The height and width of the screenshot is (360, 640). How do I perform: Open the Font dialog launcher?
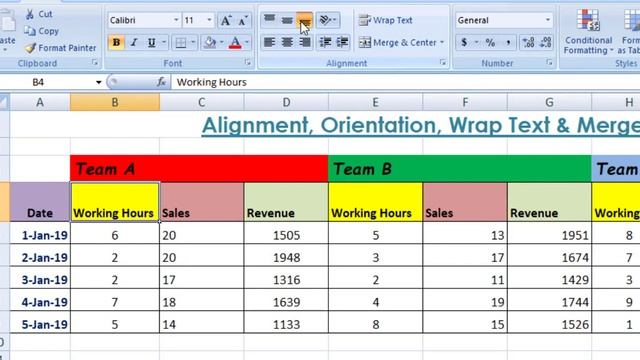pos(247,62)
